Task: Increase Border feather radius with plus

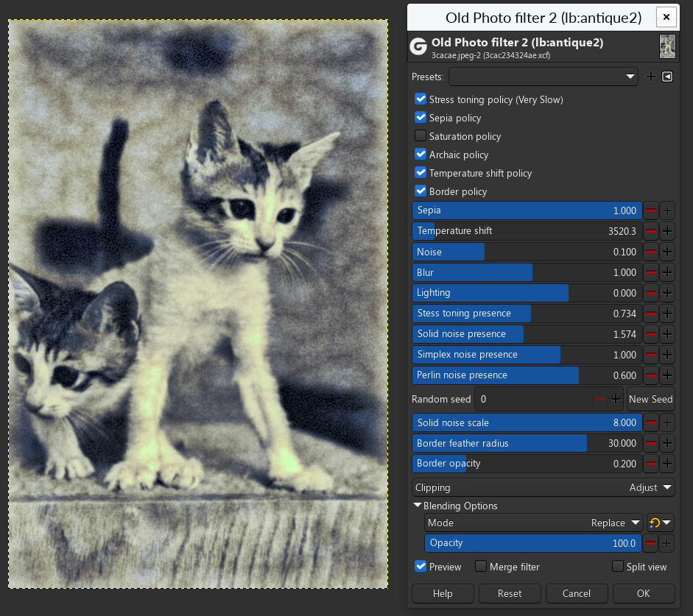Action: tap(667, 443)
